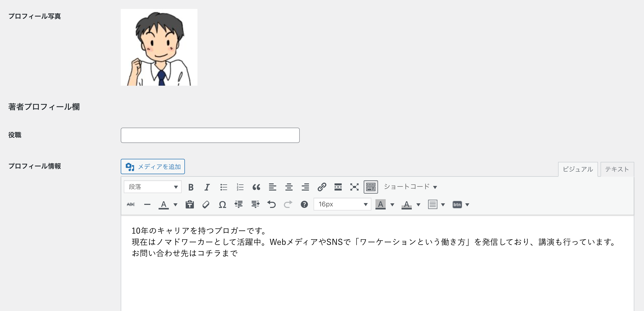Expand the ショートコード dropdown
This screenshot has height=311, width=644.
[x=410, y=187]
